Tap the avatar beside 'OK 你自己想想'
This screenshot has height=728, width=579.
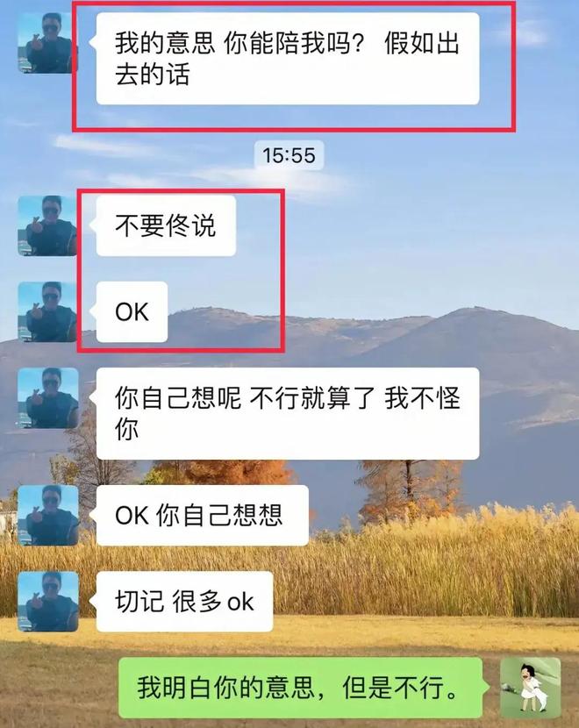(47, 516)
